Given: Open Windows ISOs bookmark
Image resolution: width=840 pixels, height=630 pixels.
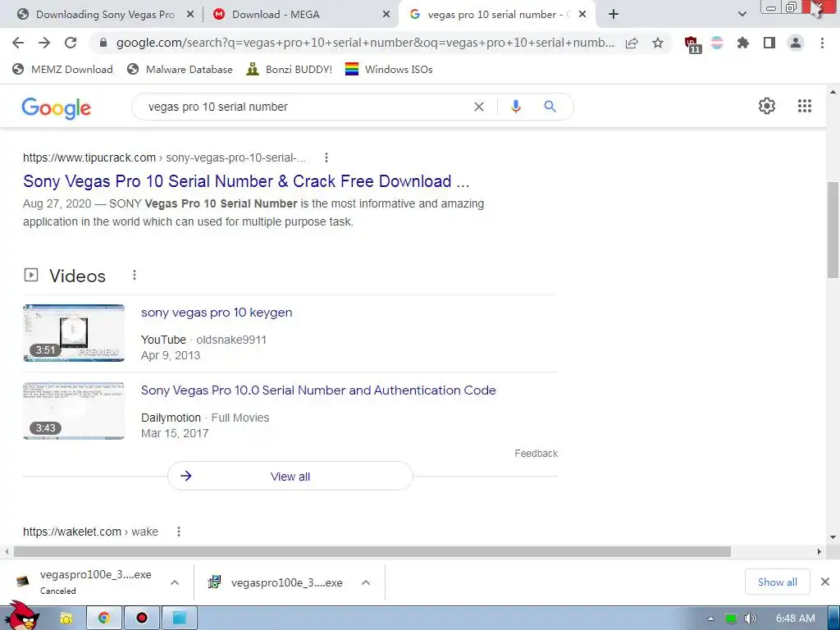Looking at the screenshot, I should point(389,69).
